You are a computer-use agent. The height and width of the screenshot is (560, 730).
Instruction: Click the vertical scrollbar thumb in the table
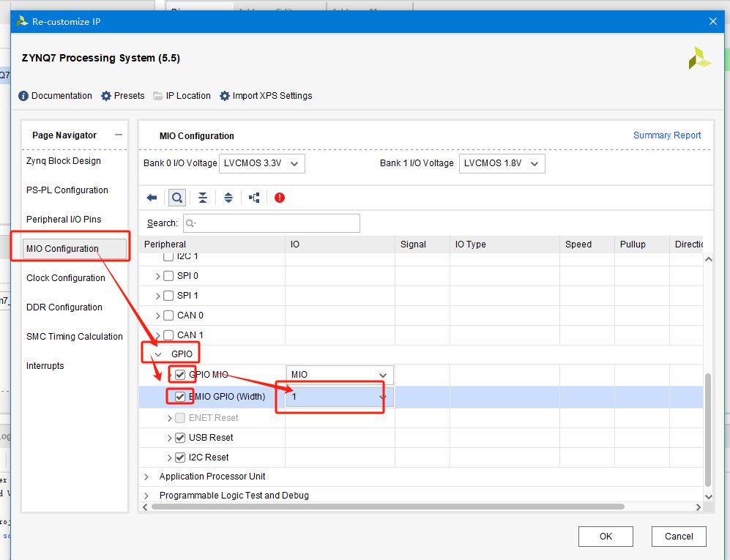708,430
